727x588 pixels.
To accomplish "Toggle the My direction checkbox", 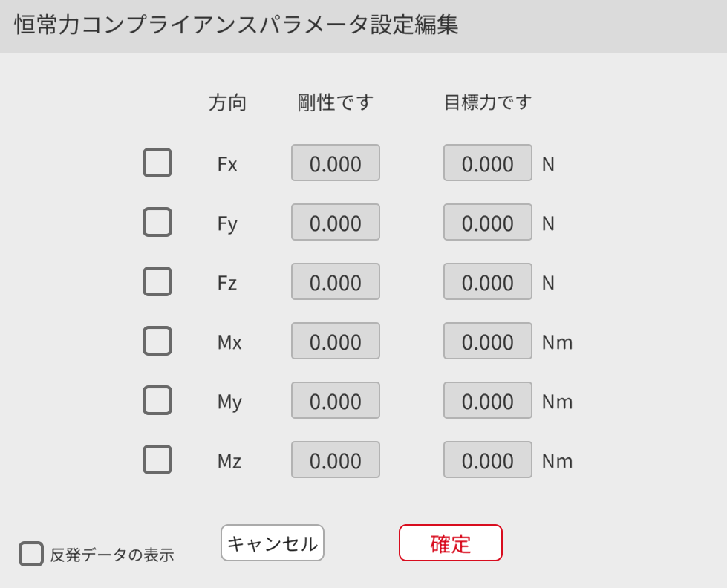I will (157, 400).
